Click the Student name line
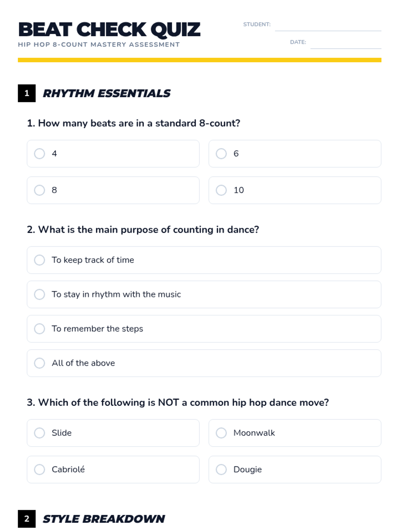Viewport: 399px width, 532px height. [328, 26]
